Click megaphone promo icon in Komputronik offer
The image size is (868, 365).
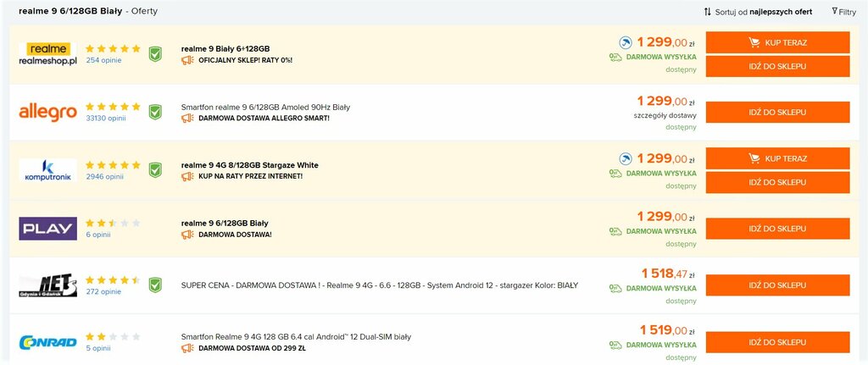pyautogui.click(x=187, y=176)
